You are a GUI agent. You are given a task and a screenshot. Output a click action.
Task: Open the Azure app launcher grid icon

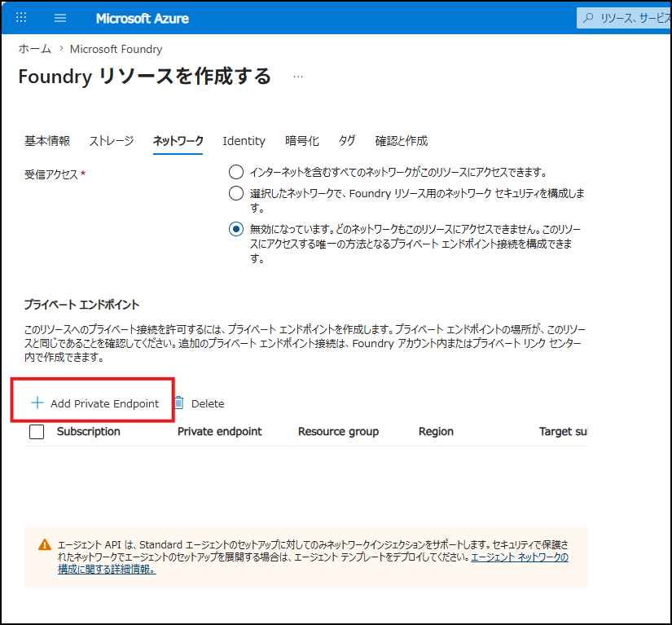pyautogui.click(x=21, y=18)
